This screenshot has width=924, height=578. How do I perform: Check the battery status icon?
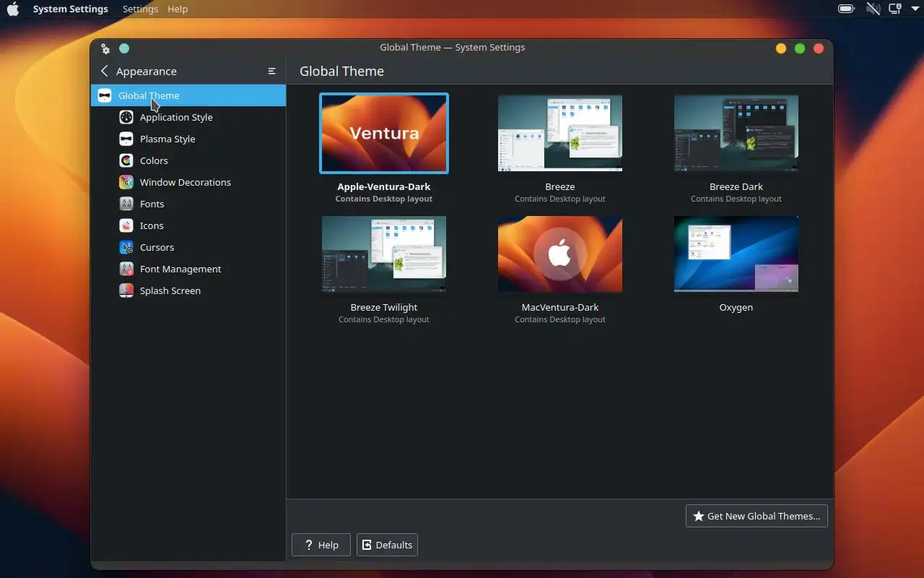point(846,9)
